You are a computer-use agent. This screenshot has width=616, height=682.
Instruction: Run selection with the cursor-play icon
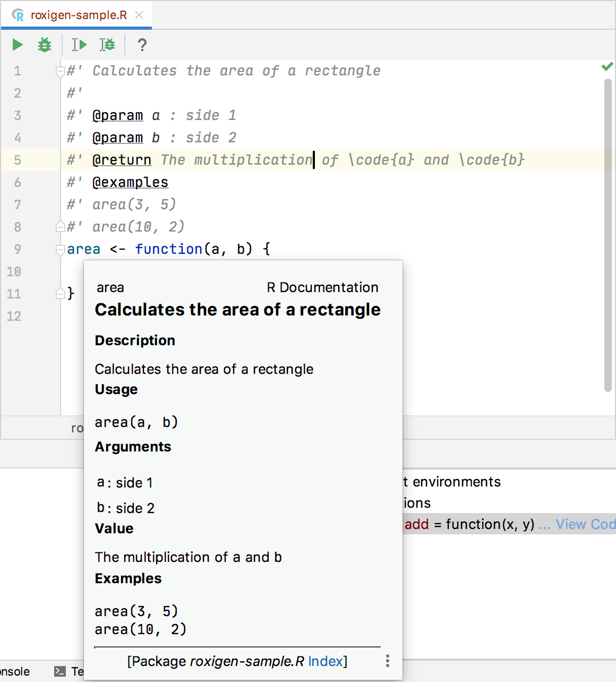click(x=80, y=45)
